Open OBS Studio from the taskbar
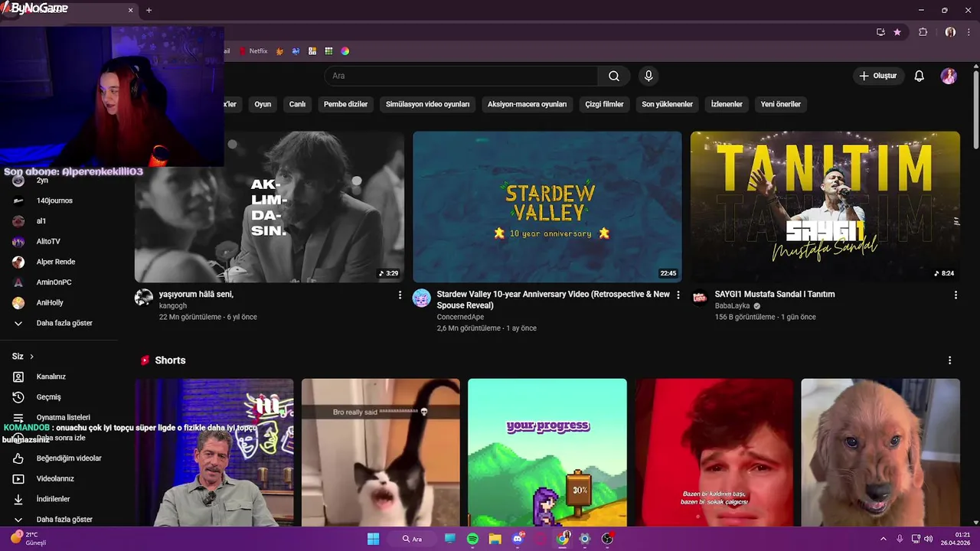The image size is (980, 551). click(x=607, y=539)
